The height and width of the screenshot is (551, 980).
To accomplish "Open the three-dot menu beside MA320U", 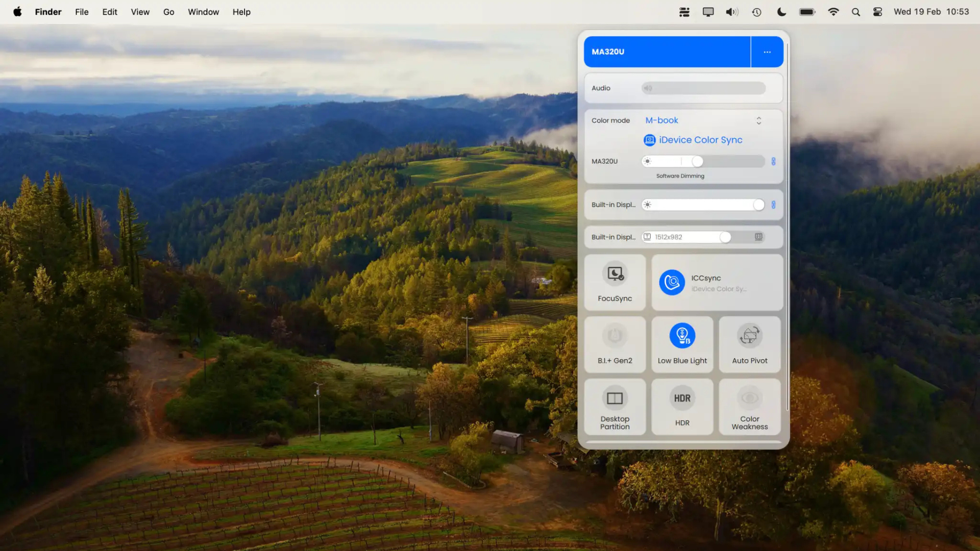I will coord(767,52).
